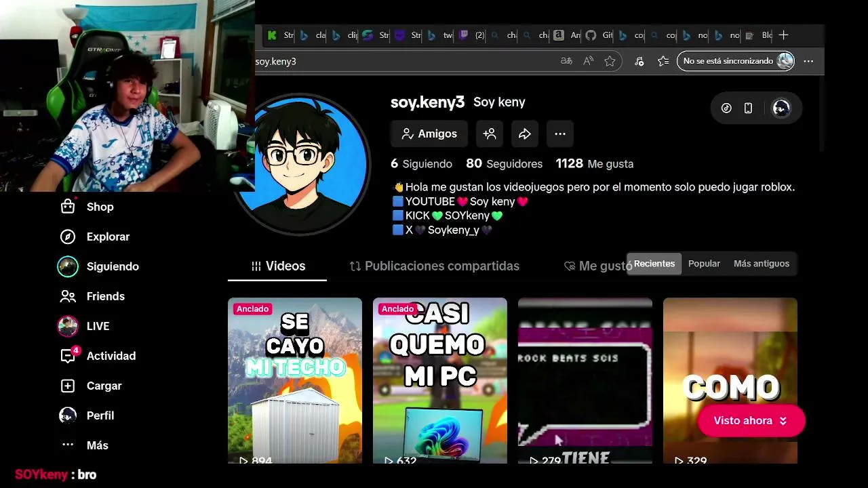The image size is (868, 488).
Task: Open browser settings ellipsis menu
Action: point(808,61)
